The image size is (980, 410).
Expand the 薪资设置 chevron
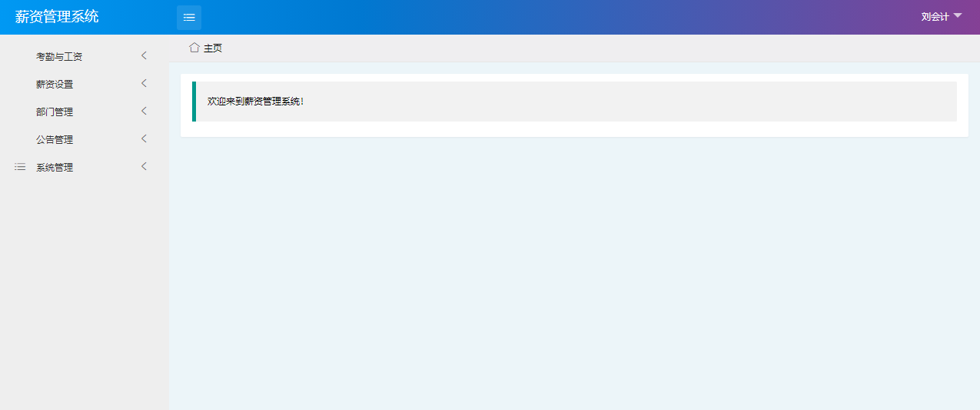point(144,83)
